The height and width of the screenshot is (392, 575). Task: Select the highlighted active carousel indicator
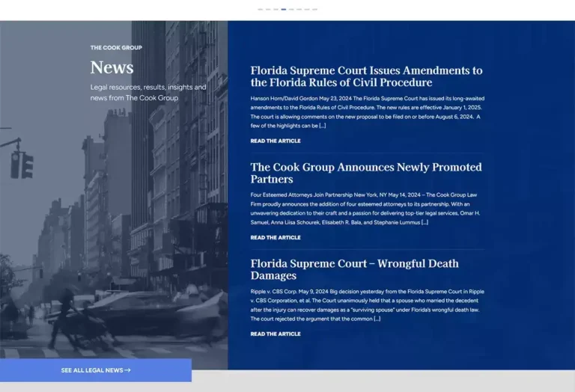tap(284, 9)
